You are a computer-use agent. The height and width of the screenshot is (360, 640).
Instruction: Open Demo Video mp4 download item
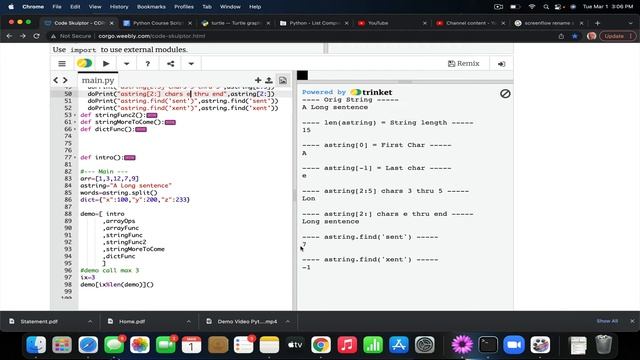(247, 322)
